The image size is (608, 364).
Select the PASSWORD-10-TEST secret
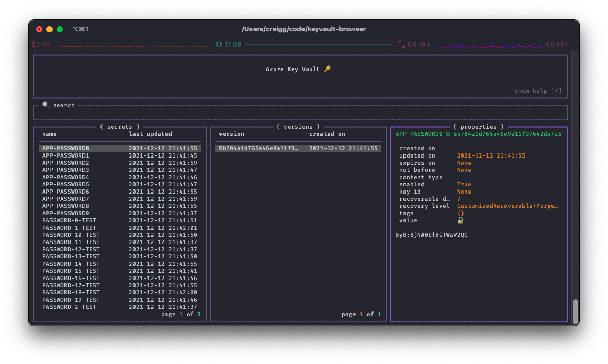pos(120,235)
